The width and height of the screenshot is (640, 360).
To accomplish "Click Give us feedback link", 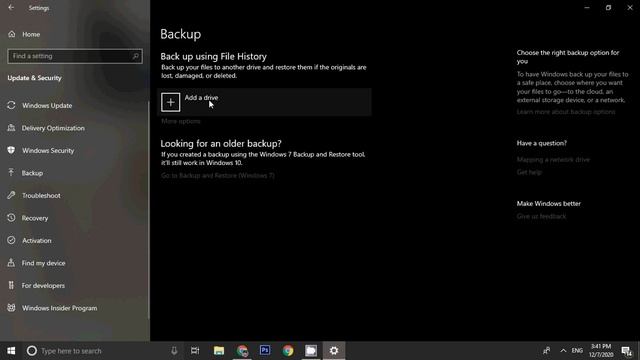I will click(x=541, y=216).
